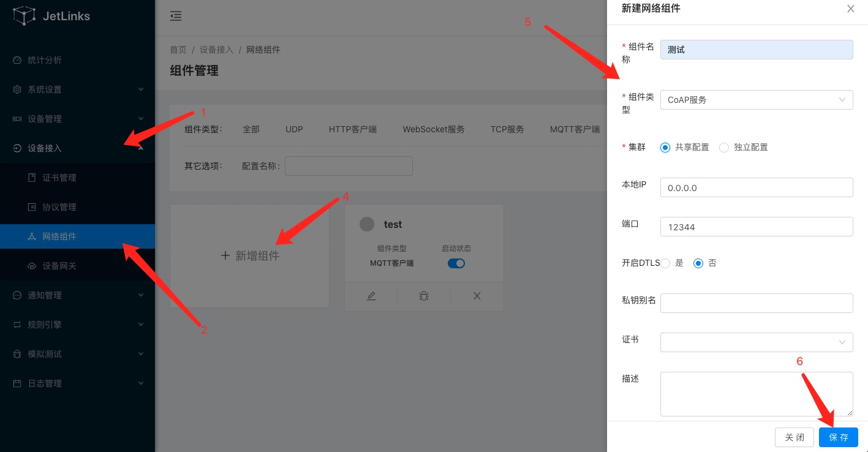The width and height of the screenshot is (868, 452).
Task: Edit the test component via pencil icon
Action: 371,296
